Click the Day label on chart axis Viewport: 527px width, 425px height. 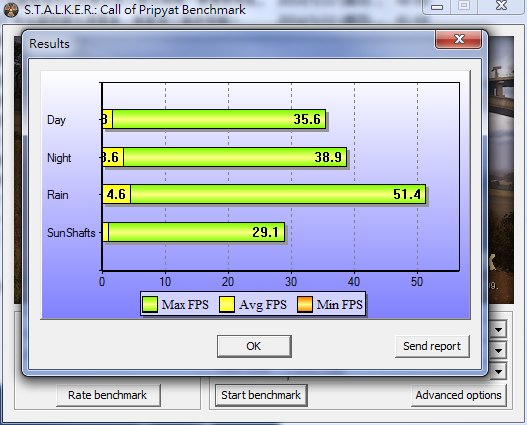pos(56,120)
